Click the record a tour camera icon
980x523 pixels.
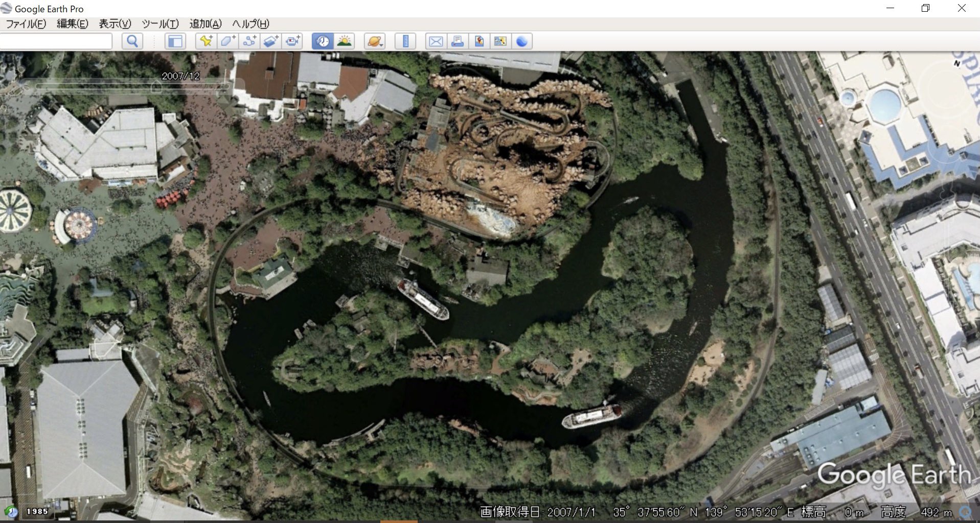[292, 41]
